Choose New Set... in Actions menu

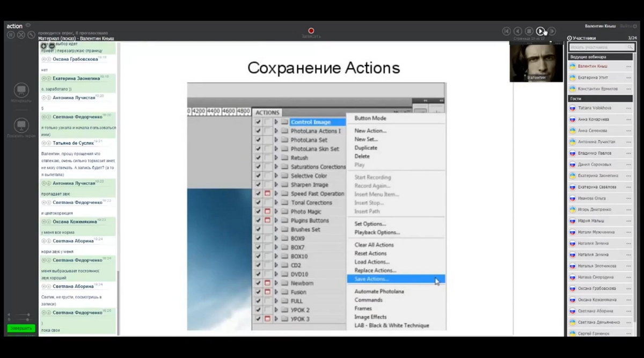click(x=366, y=139)
